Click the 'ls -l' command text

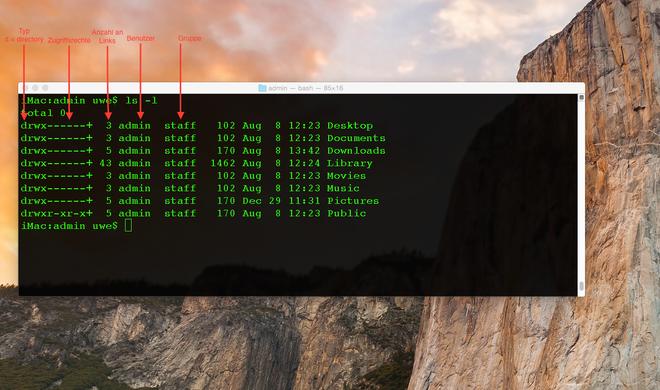click(141, 101)
